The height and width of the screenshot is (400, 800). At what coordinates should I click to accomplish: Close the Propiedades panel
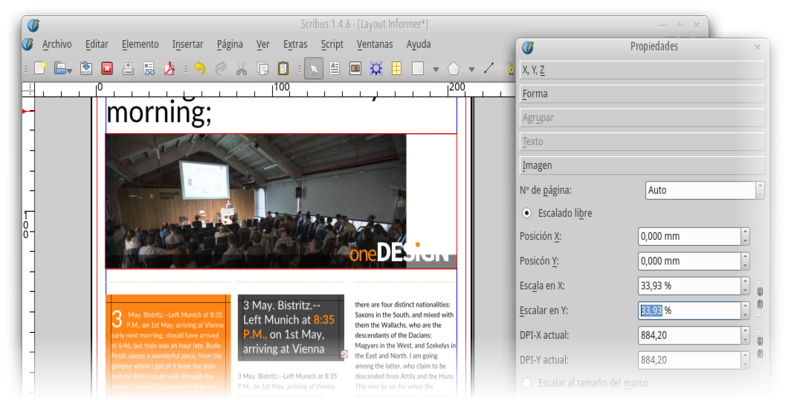757,47
